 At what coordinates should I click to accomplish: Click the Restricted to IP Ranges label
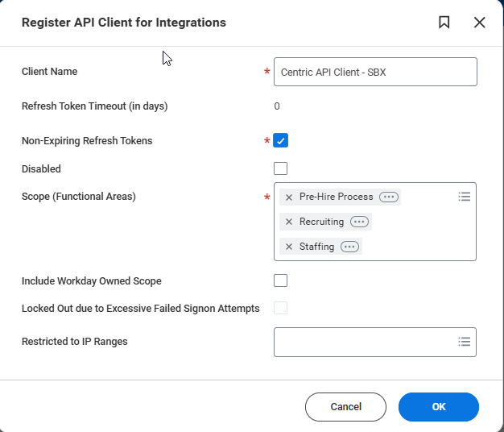pyautogui.click(x=75, y=342)
